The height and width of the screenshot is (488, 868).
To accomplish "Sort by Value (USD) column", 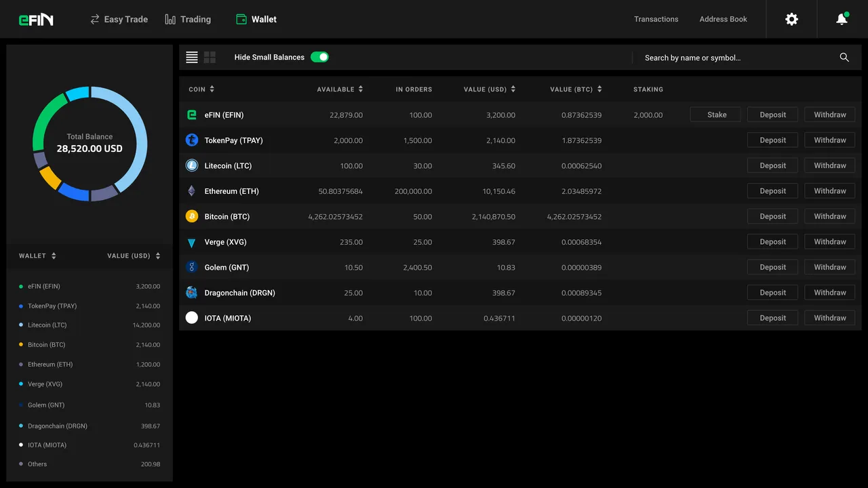I will point(490,89).
